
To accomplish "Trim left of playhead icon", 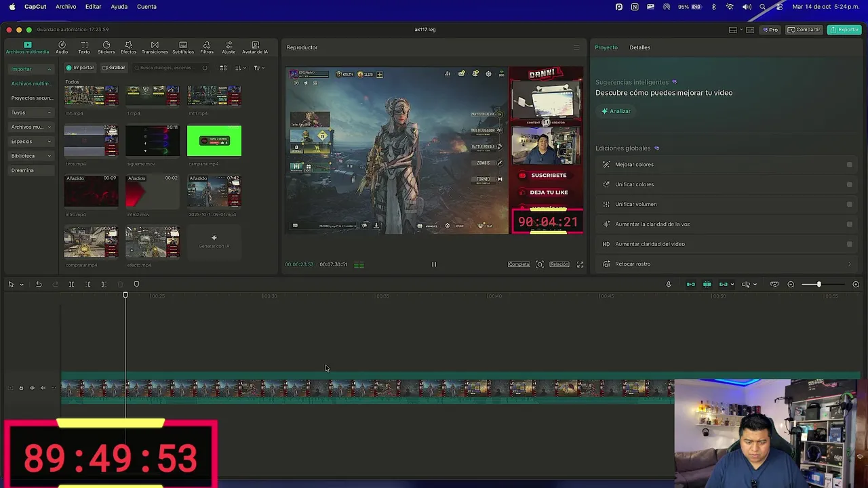I will pos(88,284).
